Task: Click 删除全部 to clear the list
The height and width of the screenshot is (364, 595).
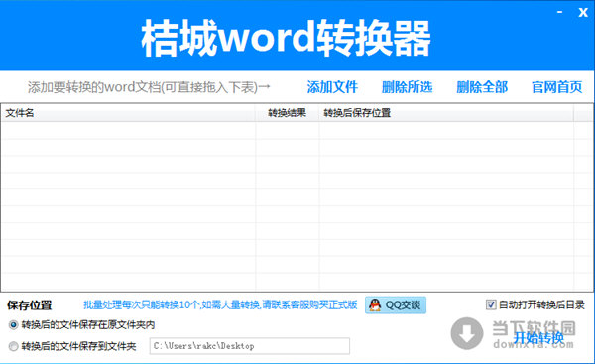Action: [482, 87]
